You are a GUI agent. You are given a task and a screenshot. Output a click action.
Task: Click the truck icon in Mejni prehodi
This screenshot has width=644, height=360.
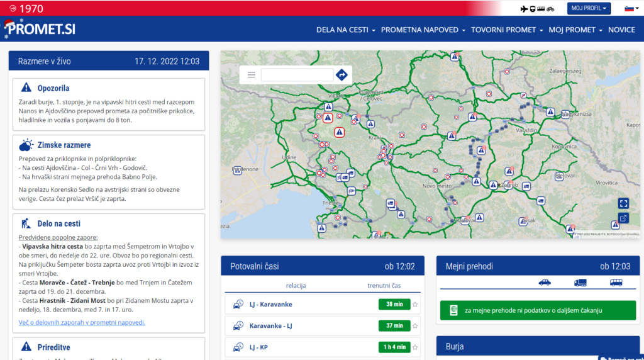[580, 283]
